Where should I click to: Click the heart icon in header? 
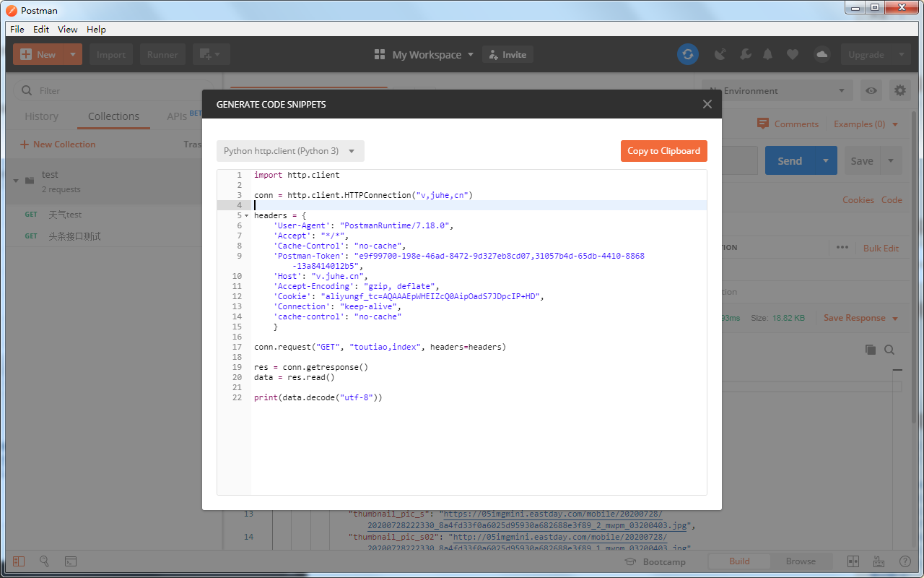[x=793, y=54]
